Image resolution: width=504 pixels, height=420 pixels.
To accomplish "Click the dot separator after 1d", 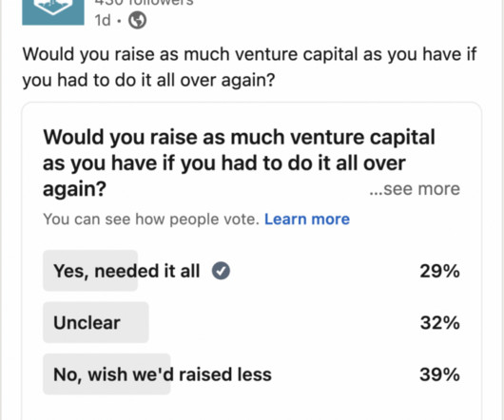I will (x=119, y=21).
